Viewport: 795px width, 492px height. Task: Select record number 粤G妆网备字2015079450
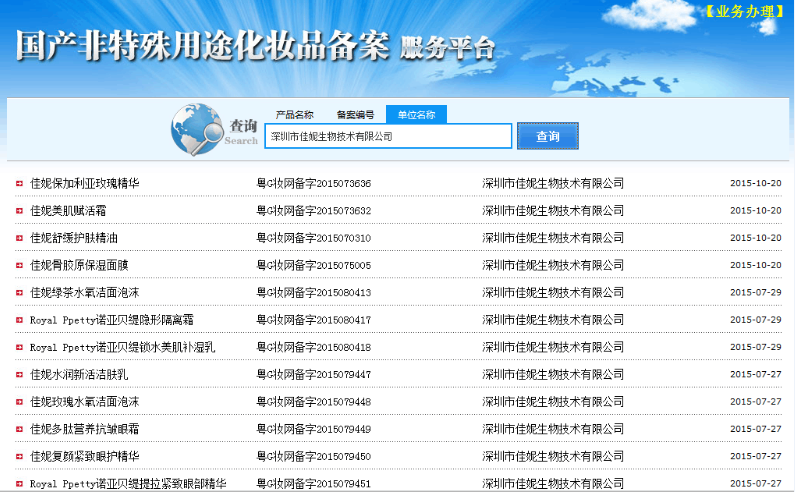[314, 456]
